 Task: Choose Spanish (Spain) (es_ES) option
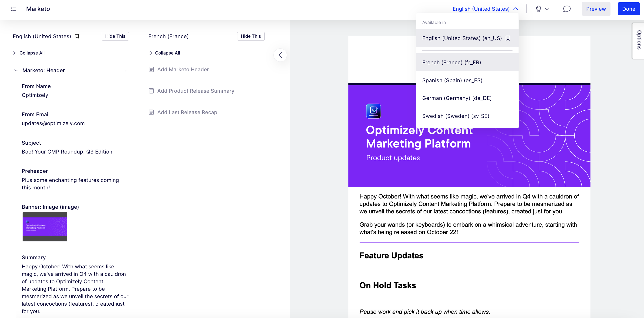467,80
